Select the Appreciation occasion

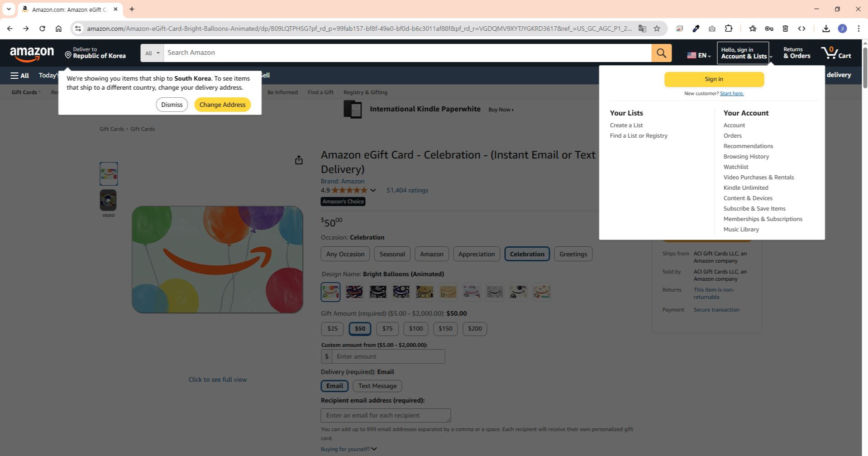477,254
